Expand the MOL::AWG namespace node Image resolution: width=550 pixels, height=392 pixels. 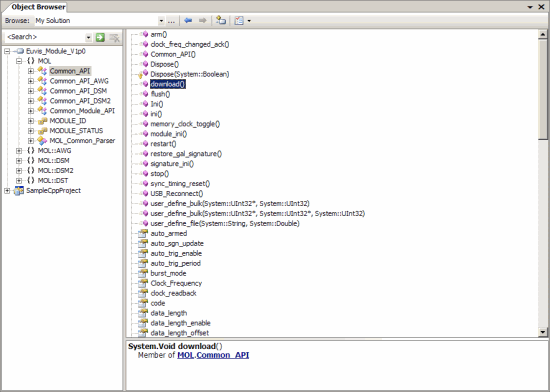tap(19, 151)
